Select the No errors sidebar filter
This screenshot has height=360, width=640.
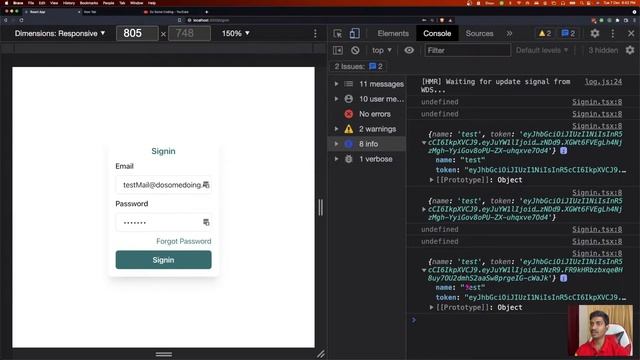(367, 114)
